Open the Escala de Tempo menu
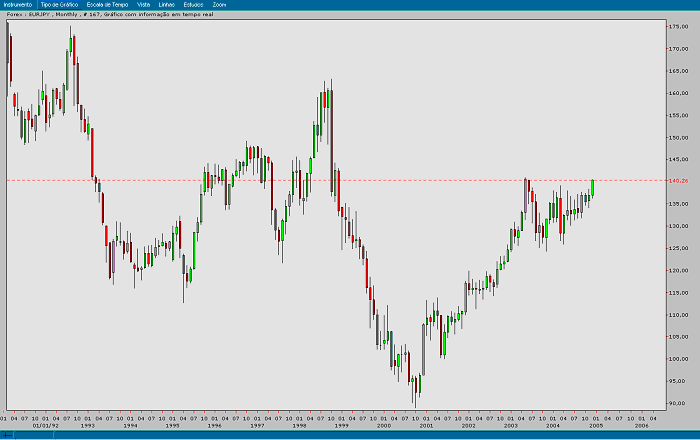This screenshot has width=700, height=440. pyautogui.click(x=107, y=4)
